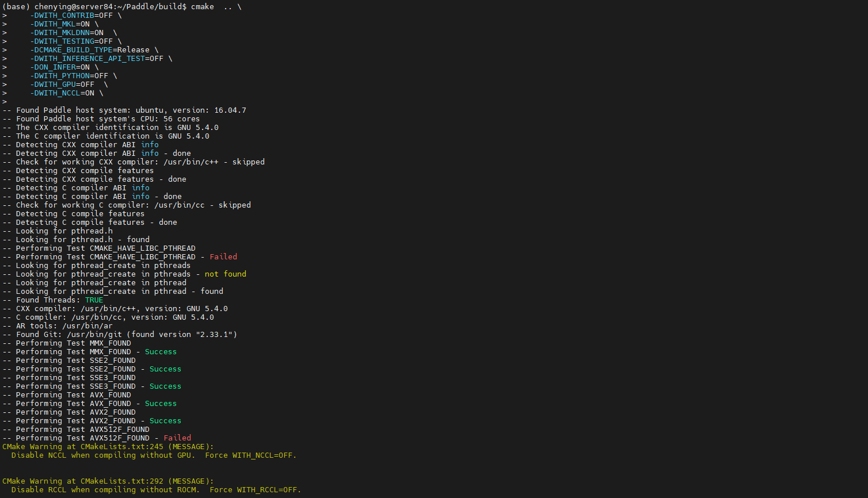
Task: Click 'Detecting C compiler ABI info - done'
Action: point(92,197)
